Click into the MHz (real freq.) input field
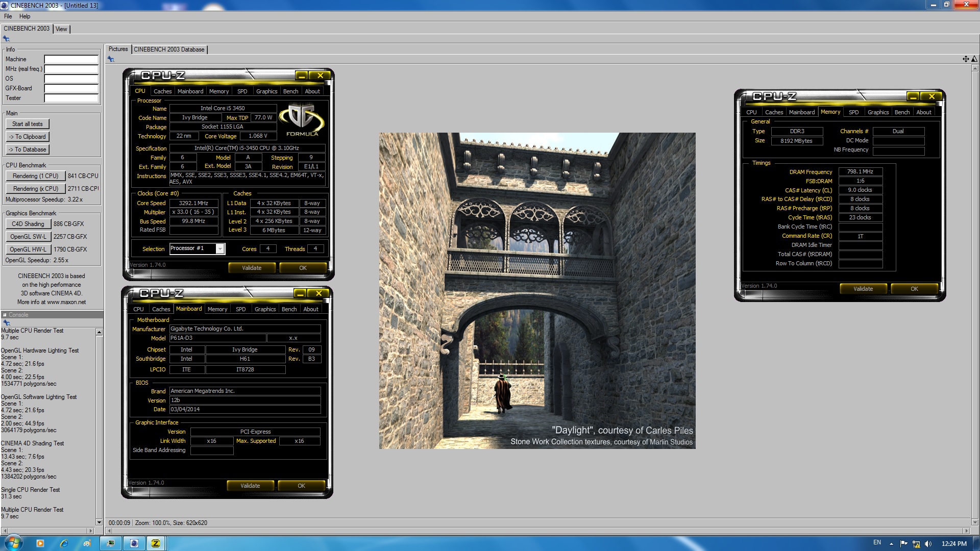Screen dimensions: 980x551 pos(71,69)
